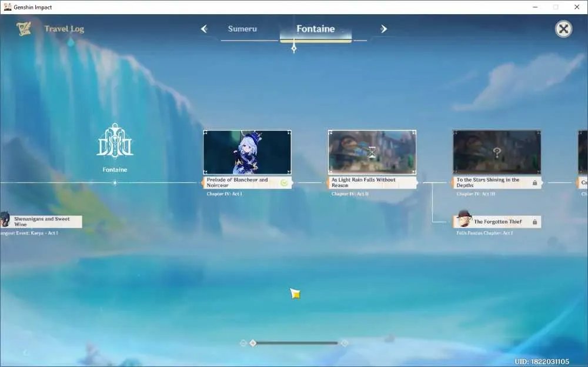Image resolution: width=588 pixels, height=367 pixels.
Task: Click the Fontaine timeline diamond marker
Action: pyautogui.click(x=115, y=183)
